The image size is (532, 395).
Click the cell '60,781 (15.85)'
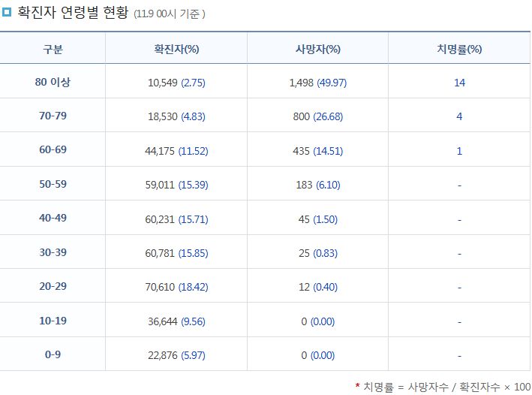(x=176, y=253)
